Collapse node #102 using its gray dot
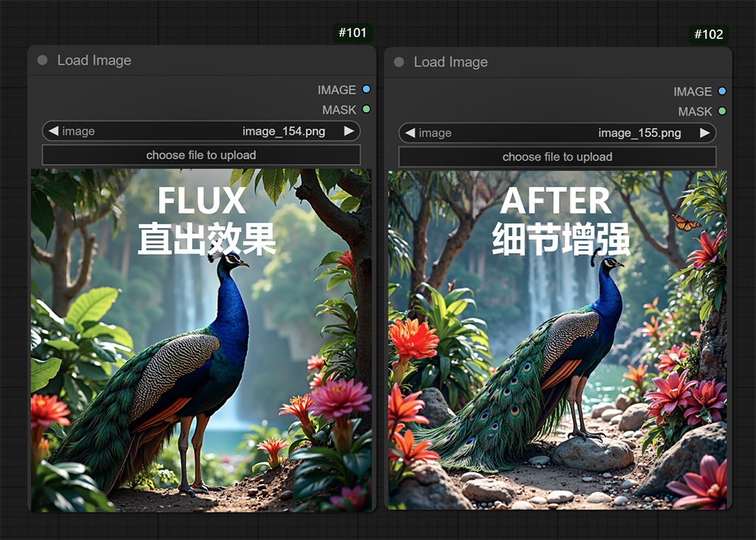The height and width of the screenshot is (540, 756). pos(399,62)
